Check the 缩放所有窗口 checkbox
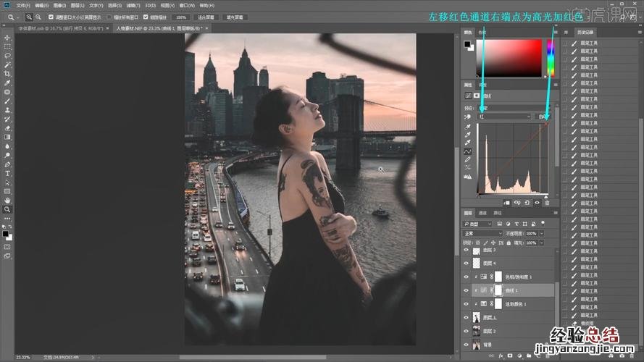The image size is (644, 362). [109, 17]
